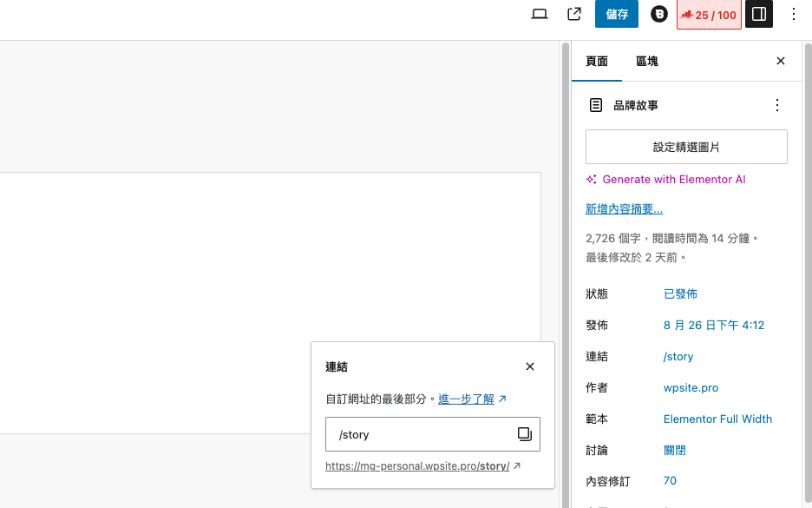Viewport: 812px width, 508px height.
Task: Click the red 25/100 SEO score badge
Action: [708, 14]
